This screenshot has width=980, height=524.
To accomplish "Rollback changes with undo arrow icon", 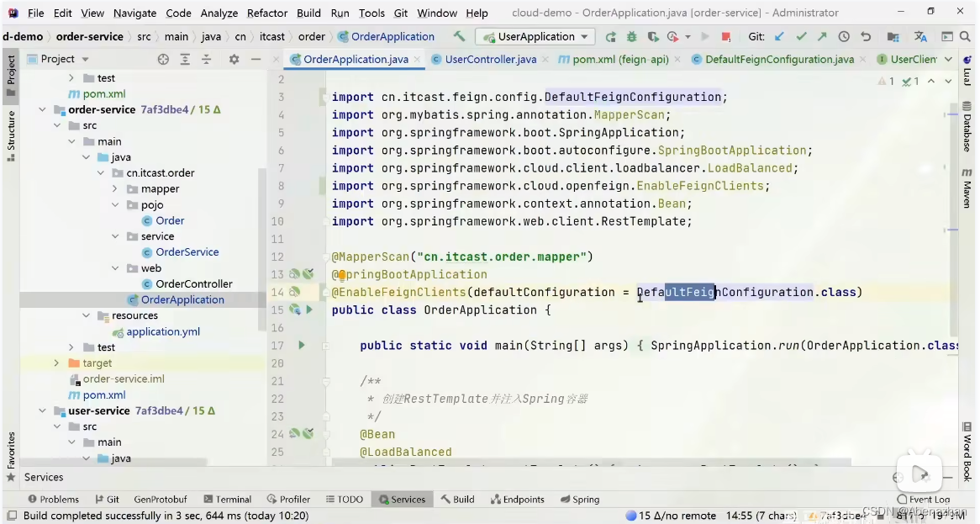I will (866, 37).
